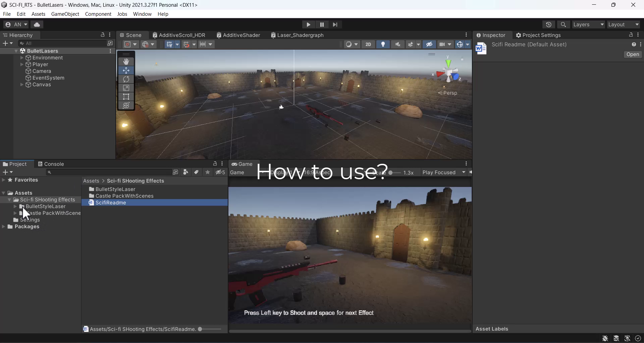The height and width of the screenshot is (343, 644).
Task: Click the Play button
Action: [x=308, y=24]
